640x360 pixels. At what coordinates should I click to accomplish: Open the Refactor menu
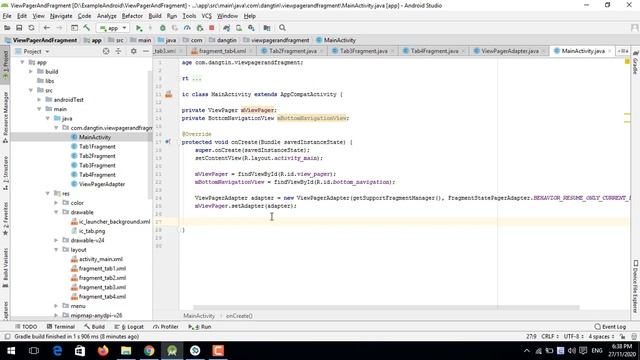point(132,16)
